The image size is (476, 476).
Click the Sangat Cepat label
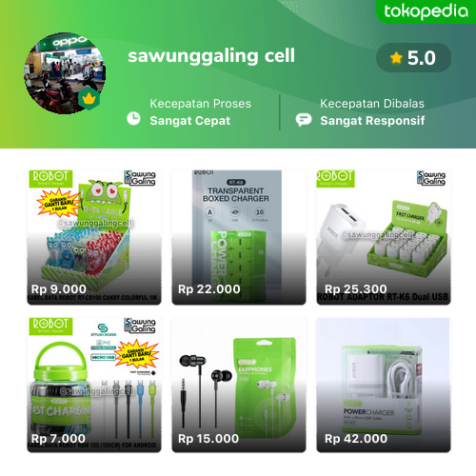click(x=190, y=121)
